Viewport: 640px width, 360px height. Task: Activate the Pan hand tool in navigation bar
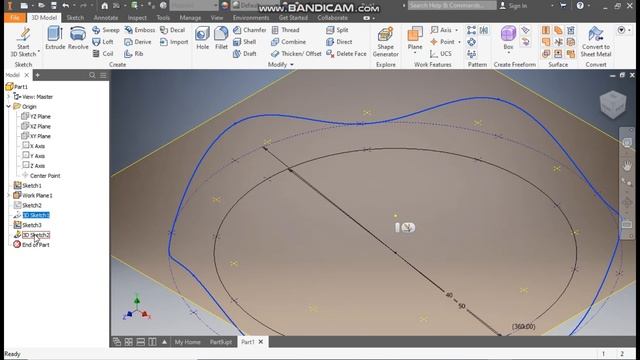(x=627, y=165)
